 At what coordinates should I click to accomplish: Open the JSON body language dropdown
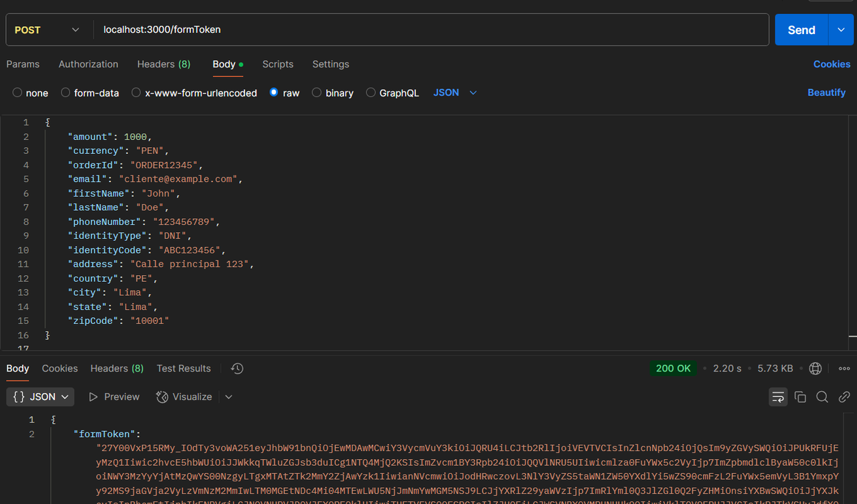(455, 92)
